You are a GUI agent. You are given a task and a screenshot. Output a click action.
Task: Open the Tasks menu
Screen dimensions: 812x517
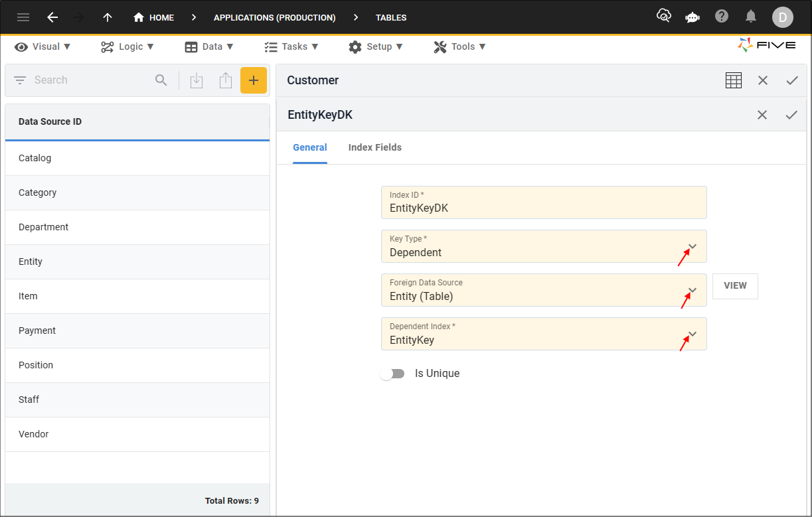pyautogui.click(x=291, y=46)
